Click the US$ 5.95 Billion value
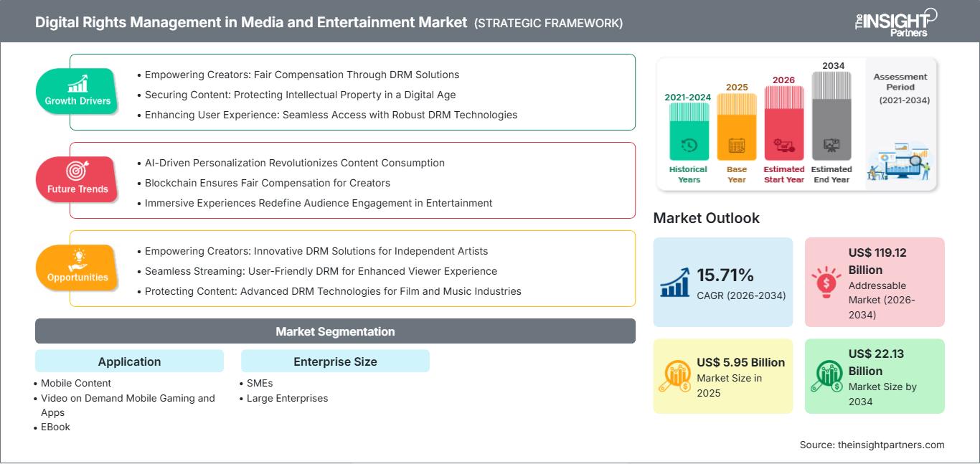This screenshot has height=464, width=980. (740, 362)
